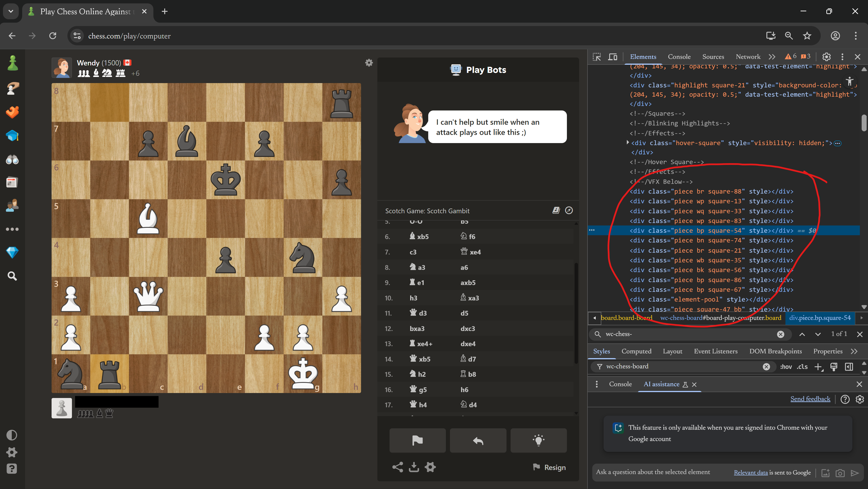Click the download game icon
Image resolution: width=868 pixels, height=489 pixels.
pyautogui.click(x=414, y=467)
